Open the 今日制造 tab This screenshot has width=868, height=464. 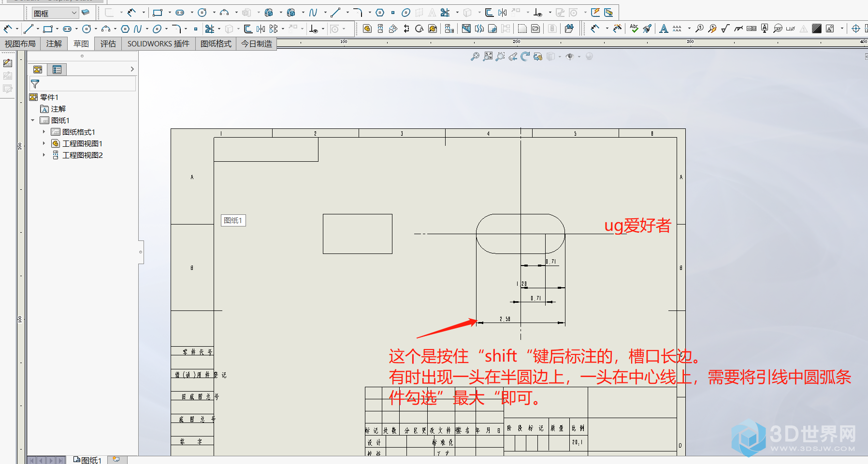pyautogui.click(x=257, y=44)
